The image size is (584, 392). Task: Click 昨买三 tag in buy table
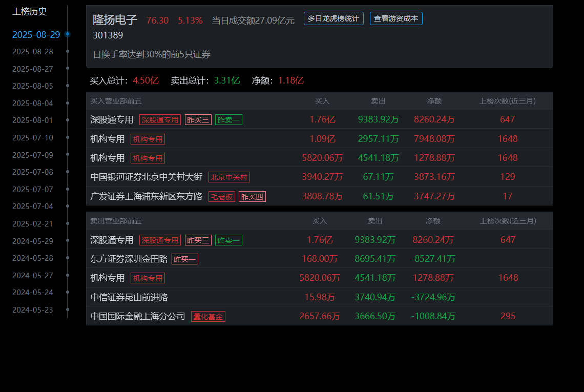pos(198,119)
